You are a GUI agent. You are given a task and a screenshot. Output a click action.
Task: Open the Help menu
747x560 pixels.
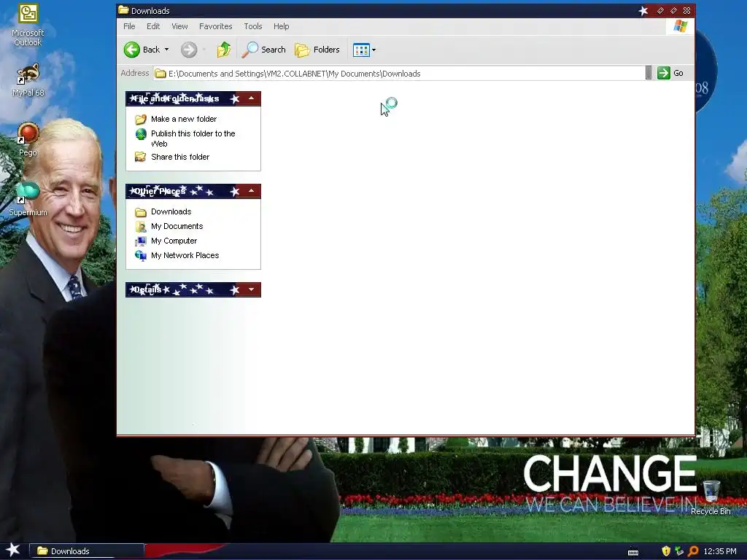(x=281, y=26)
